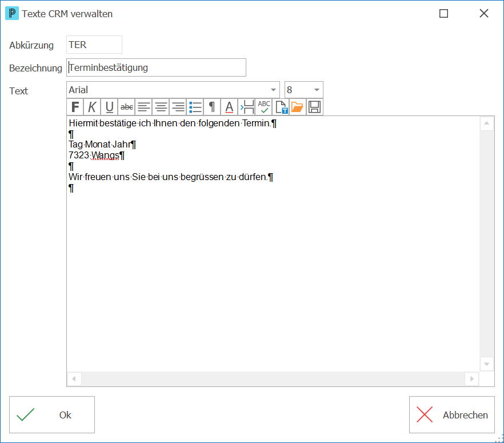Open the font color tool
This screenshot has height=443, width=504.
[x=229, y=107]
